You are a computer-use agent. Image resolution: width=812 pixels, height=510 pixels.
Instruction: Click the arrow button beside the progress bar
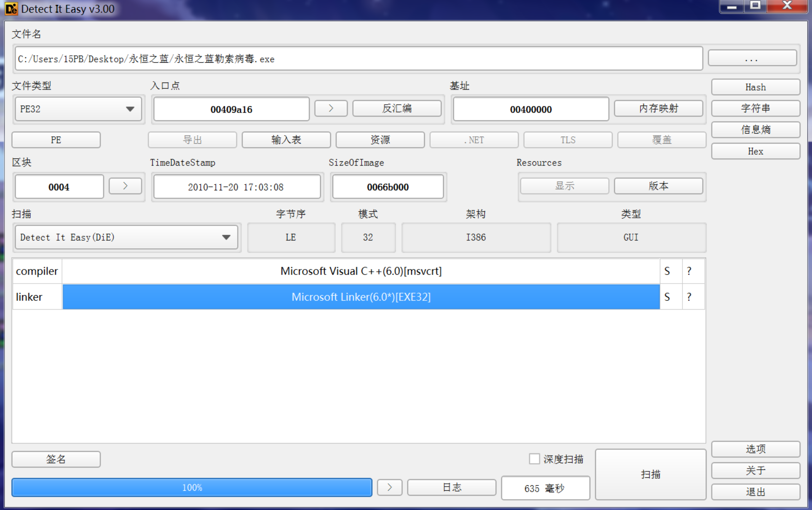(x=389, y=488)
